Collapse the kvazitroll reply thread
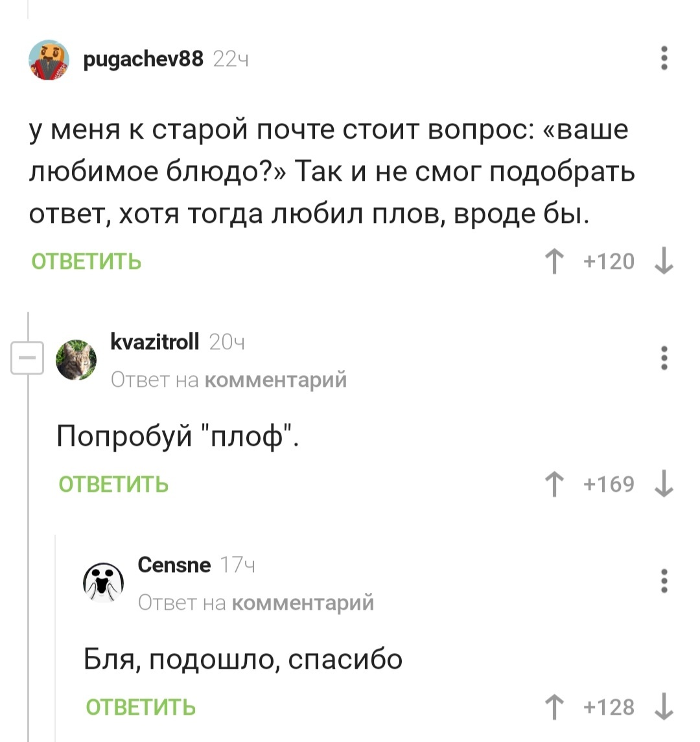 pyautogui.click(x=27, y=358)
